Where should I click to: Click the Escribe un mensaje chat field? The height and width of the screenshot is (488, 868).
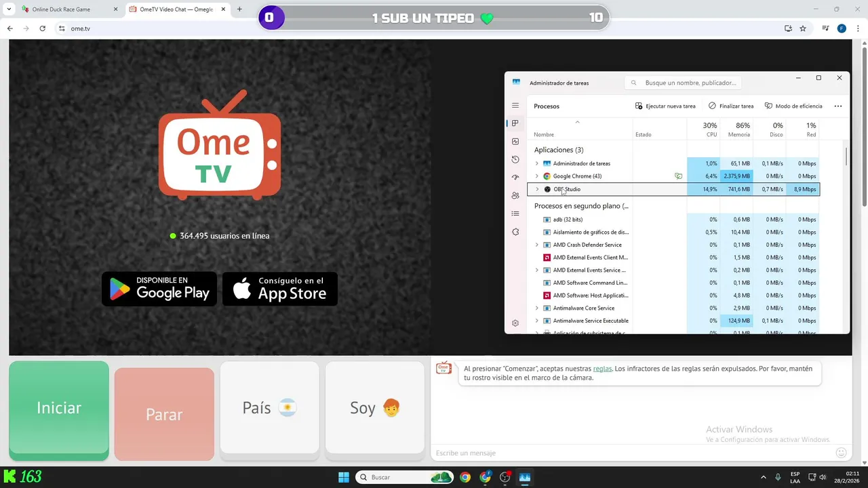tap(631, 453)
